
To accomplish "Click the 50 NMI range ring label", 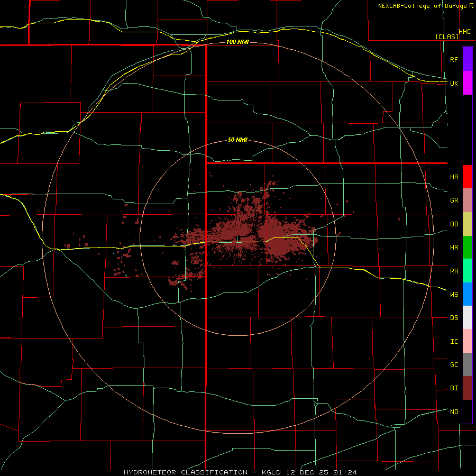I will (237, 140).
